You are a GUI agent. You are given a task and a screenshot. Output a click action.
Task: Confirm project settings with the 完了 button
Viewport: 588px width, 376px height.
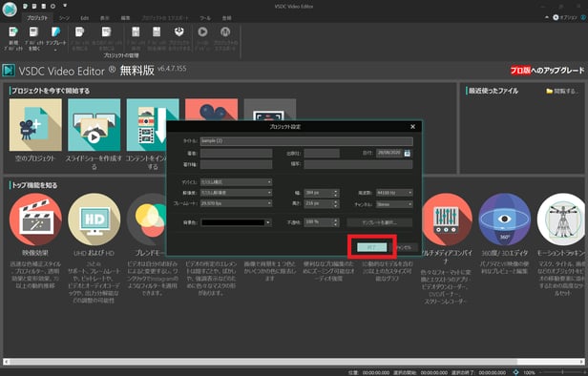coord(371,247)
